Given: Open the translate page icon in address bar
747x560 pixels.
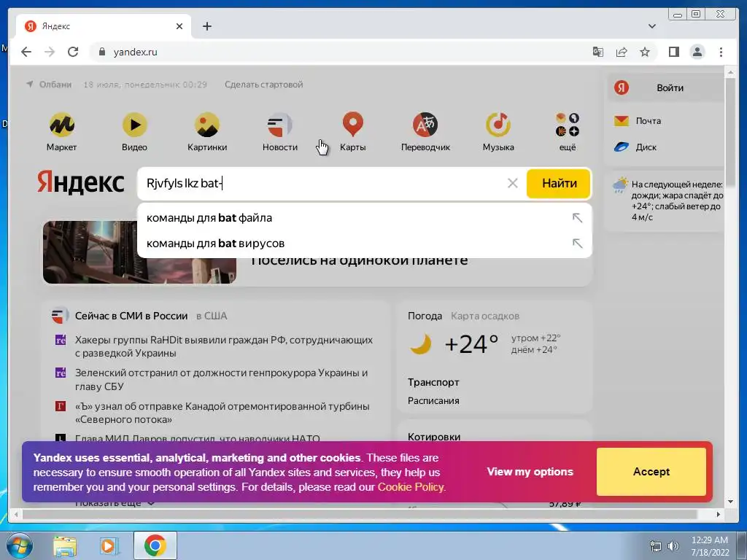Looking at the screenshot, I should (598, 52).
